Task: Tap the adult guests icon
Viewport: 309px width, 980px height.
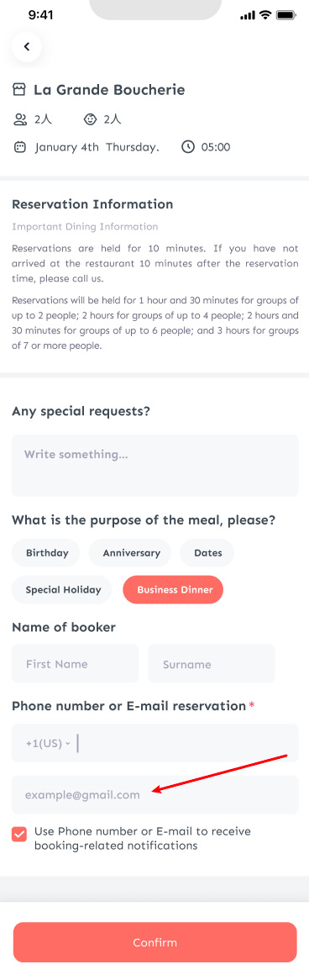Action: (x=20, y=119)
